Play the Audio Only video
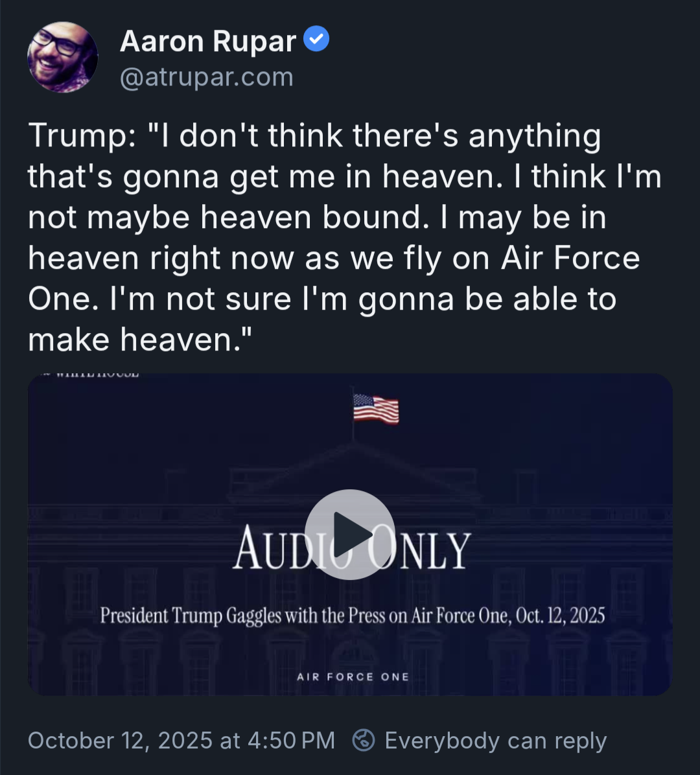Screen dimensions: 700x775 pos(350,534)
